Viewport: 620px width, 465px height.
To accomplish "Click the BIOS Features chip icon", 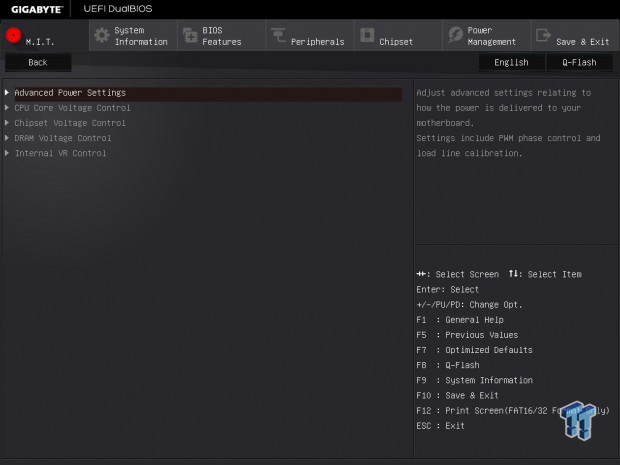I will pos(190,35).
